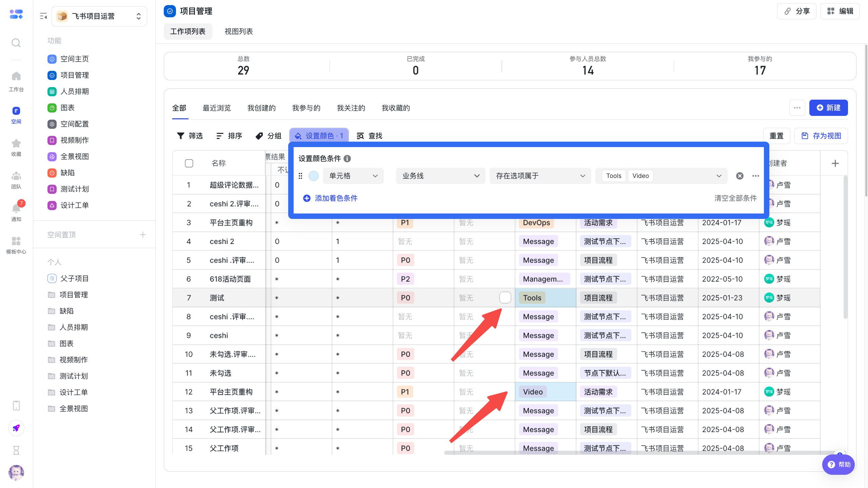Open the 排序 sort tool
868x488 pixels.
pos(229,136)
